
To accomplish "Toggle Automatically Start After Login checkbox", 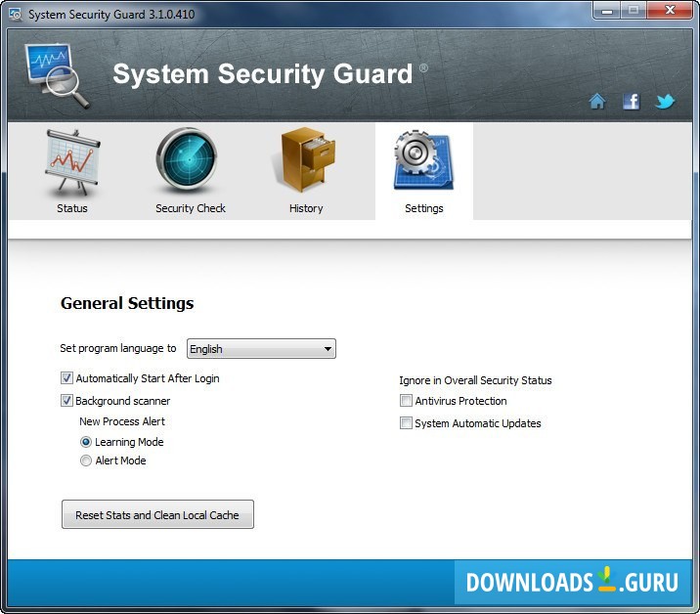I will pos(66,378).
